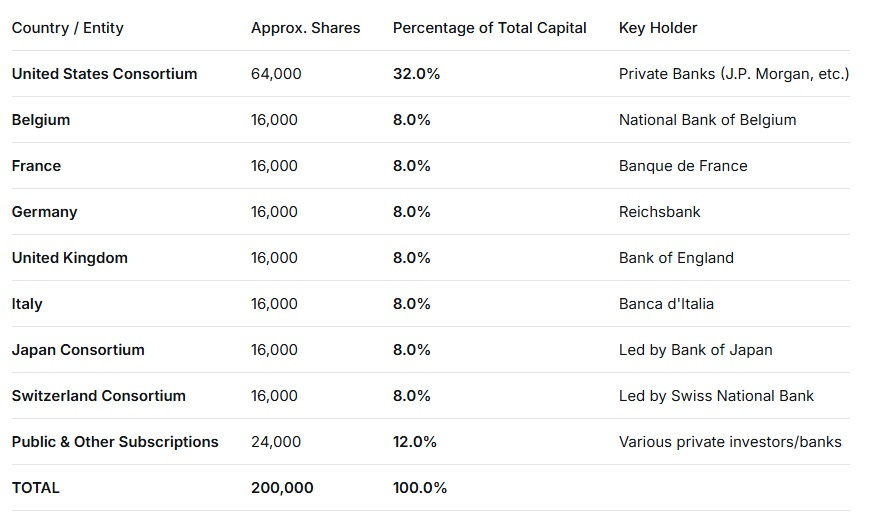Image resolution: width=877 pixels, height=531 pixels.
Task: Click the "Country / Entity" column header
Action: [x=68, y=28]
